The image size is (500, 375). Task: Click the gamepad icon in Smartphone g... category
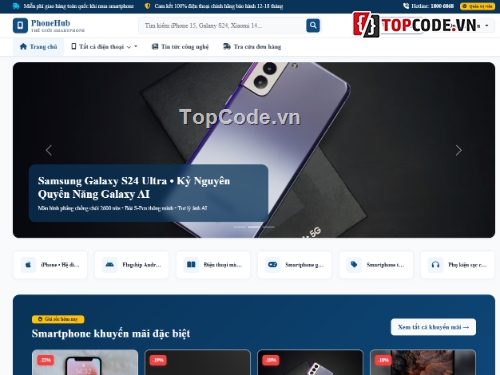point(272,265)
